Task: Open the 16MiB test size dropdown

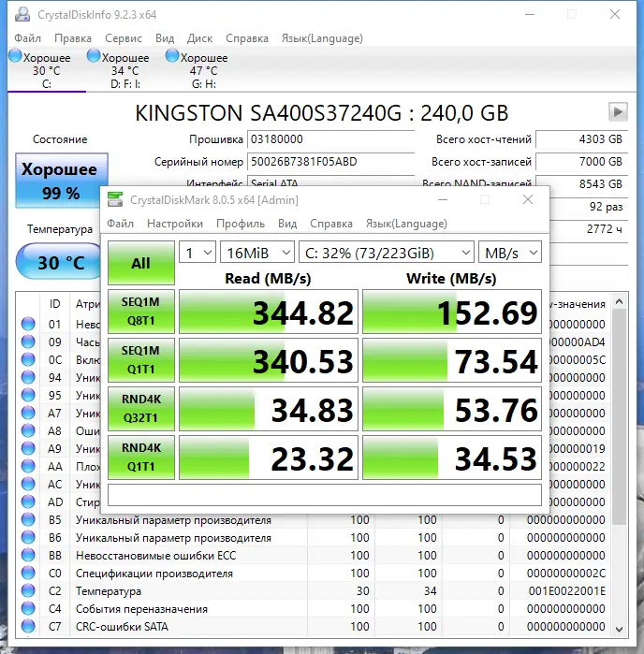Action: coord(257,252)
